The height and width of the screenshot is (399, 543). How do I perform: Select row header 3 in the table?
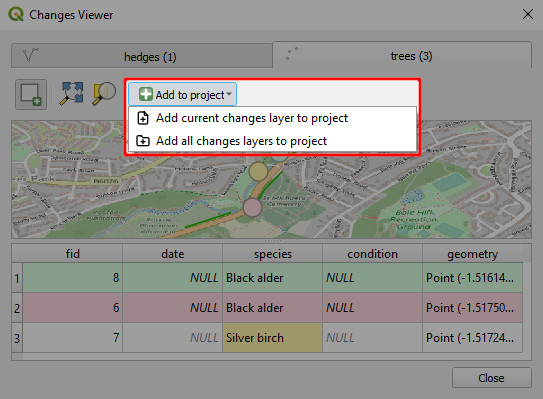click(x=17, y=338)
